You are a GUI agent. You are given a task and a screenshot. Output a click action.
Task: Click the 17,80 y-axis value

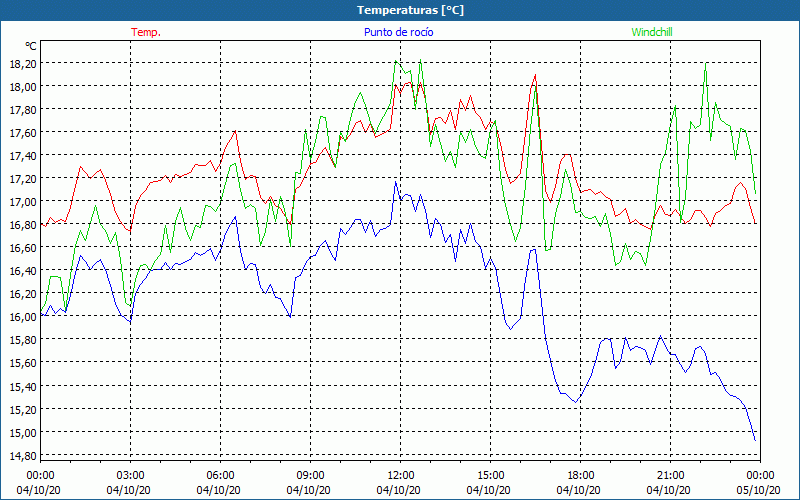click(x=23, y=109)
